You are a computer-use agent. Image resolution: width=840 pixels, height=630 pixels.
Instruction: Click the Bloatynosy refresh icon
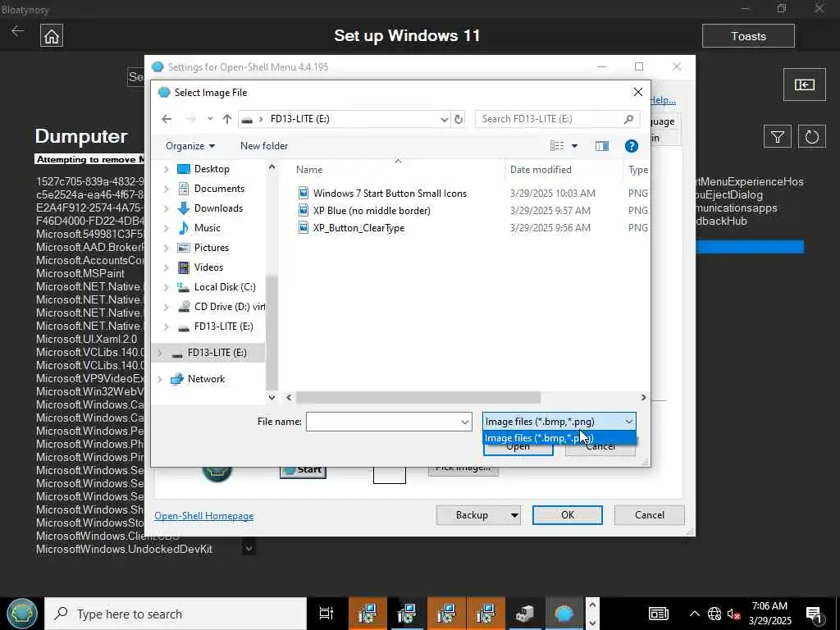pos(811,137)
